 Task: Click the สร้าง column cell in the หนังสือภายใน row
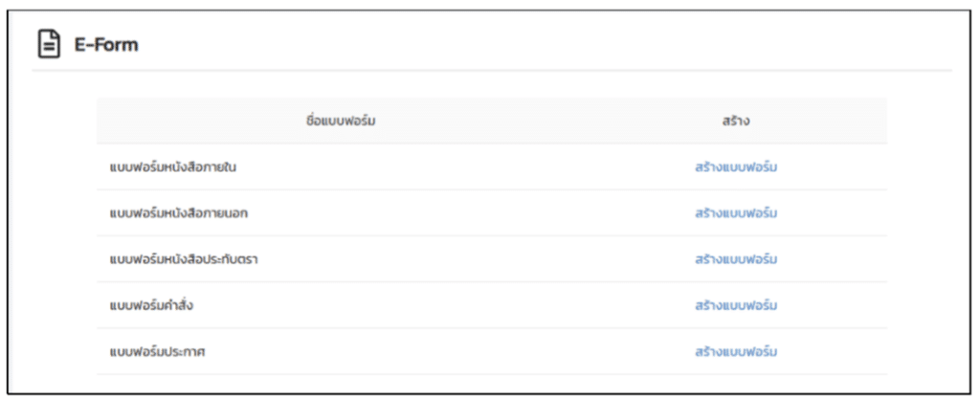click(736, 167)
